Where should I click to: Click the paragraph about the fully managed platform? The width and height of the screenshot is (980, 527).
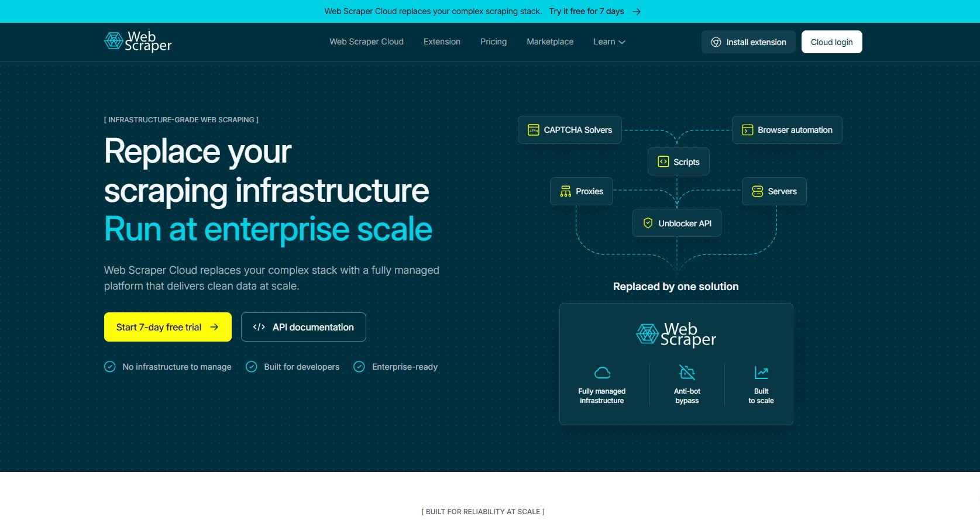pyautogui.click(x=271, y=278)
